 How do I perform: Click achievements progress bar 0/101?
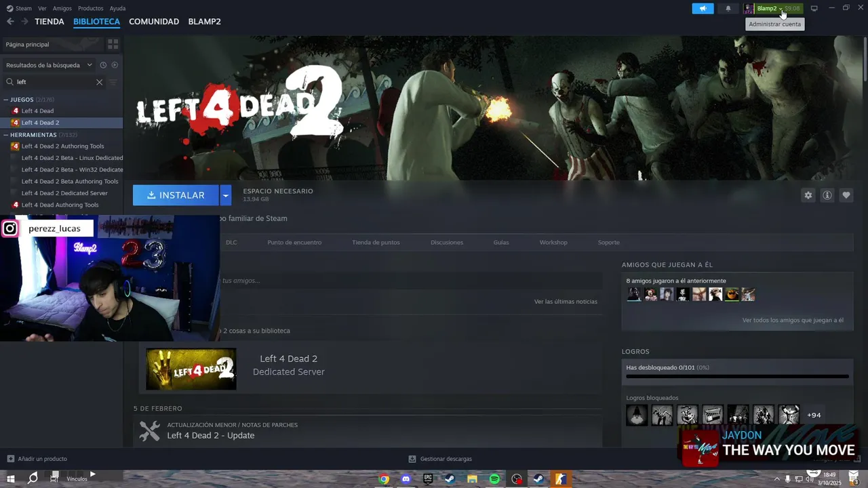click(737, 376)
